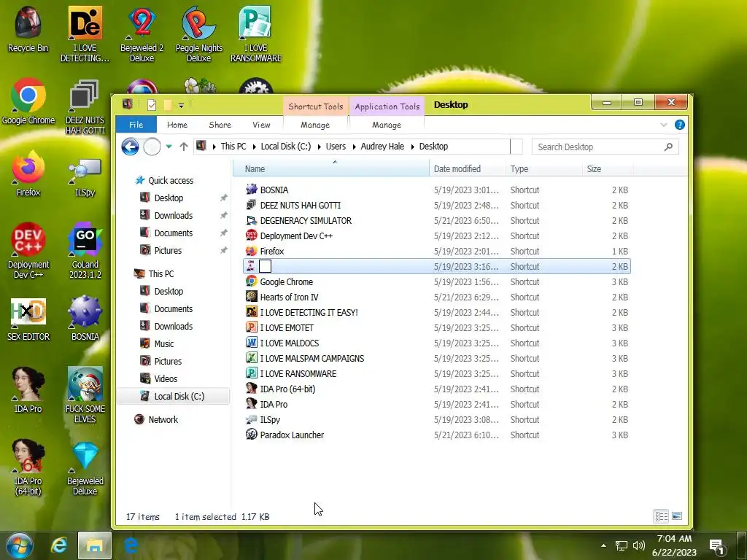Select Music under This PC
The image size is (747, 560).
coord(164,344)
